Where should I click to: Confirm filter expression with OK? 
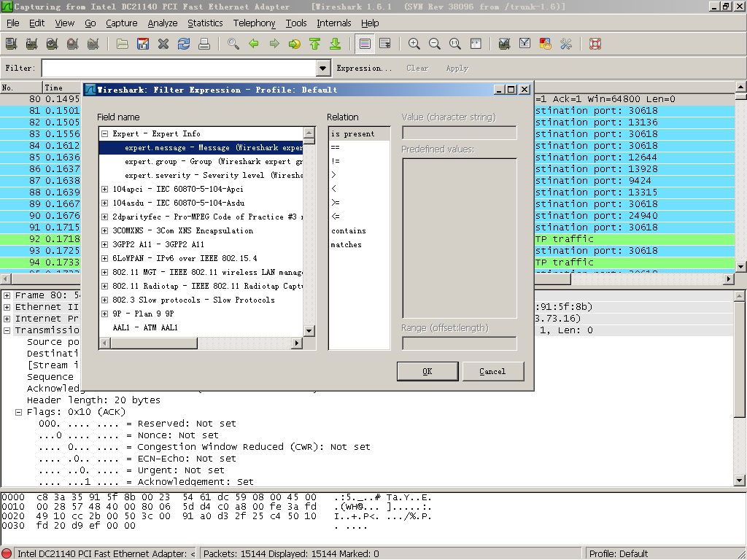427,371
